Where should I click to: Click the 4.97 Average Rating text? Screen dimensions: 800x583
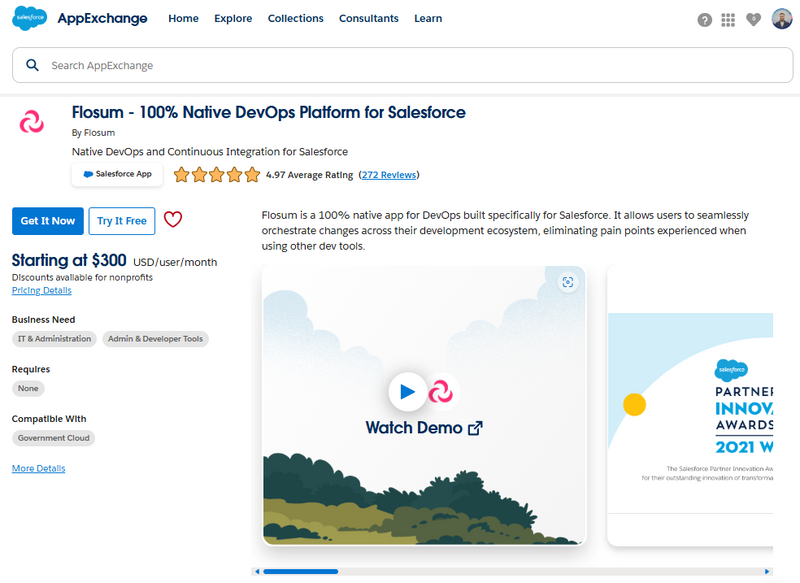(x=309, y=175)
